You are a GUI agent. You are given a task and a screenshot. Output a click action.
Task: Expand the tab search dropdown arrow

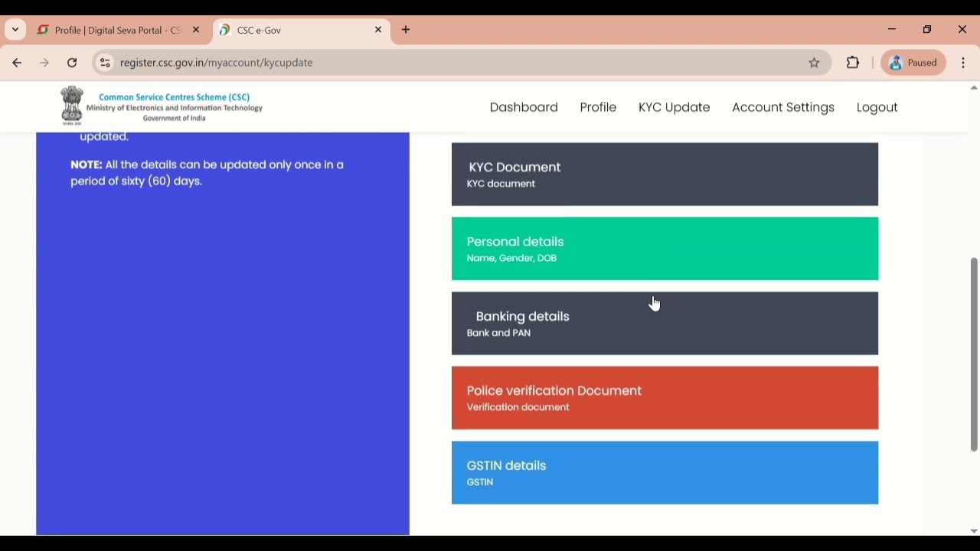click(x=15, y=31)
